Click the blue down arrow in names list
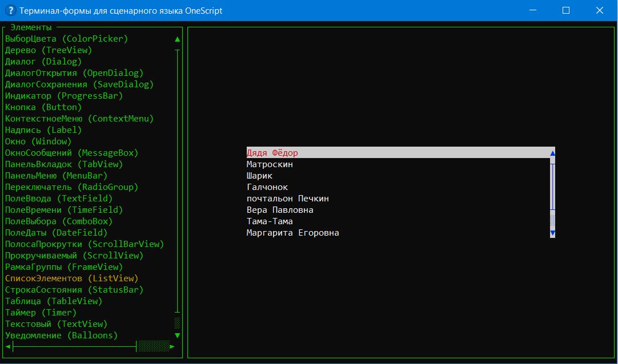 click(x=552, y=233)
